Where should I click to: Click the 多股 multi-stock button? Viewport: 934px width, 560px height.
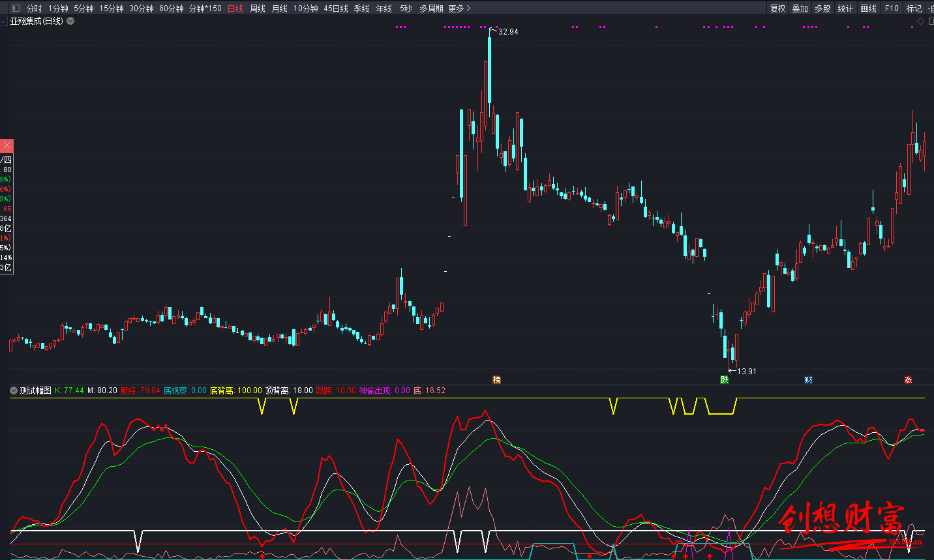coord(823,8)
